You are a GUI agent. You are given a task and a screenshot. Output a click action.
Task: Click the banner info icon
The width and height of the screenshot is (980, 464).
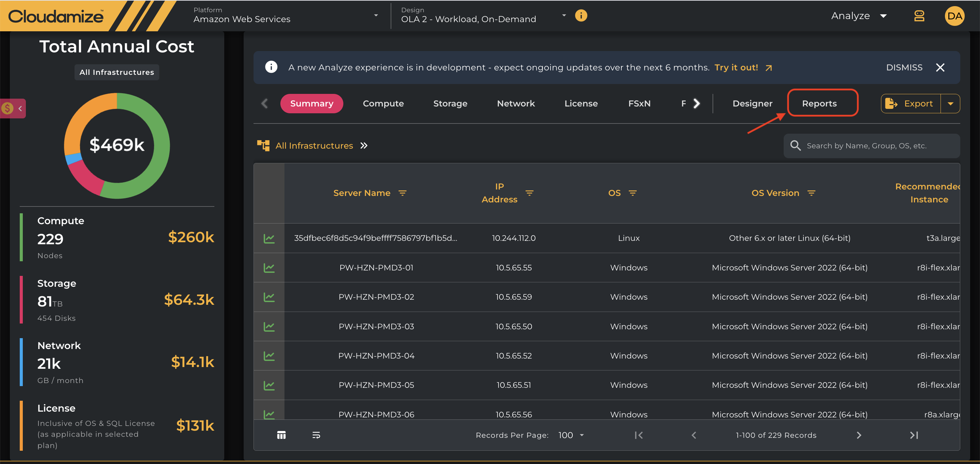point(271,67)
